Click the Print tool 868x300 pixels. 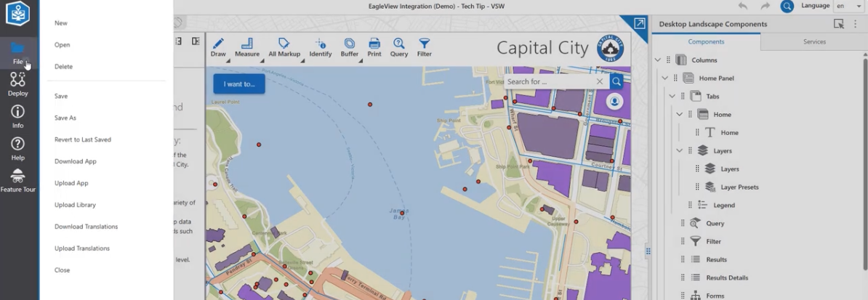pyautogui.click(x=374, y=48)
